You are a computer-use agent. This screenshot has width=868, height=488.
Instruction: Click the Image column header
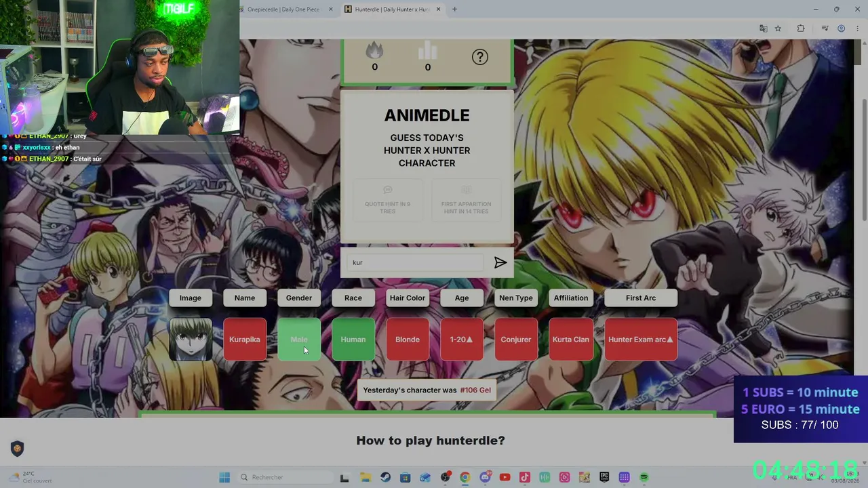pyautogui.click(x=191, y=298)
